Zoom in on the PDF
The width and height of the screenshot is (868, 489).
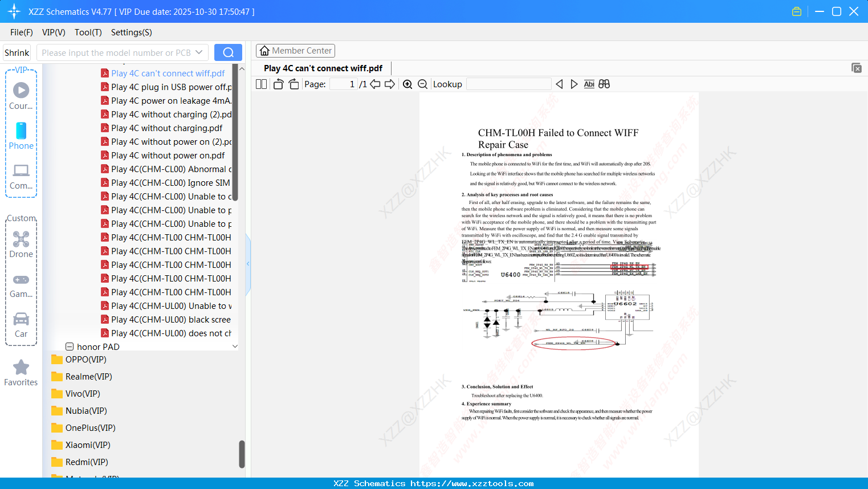coord(407,84)
